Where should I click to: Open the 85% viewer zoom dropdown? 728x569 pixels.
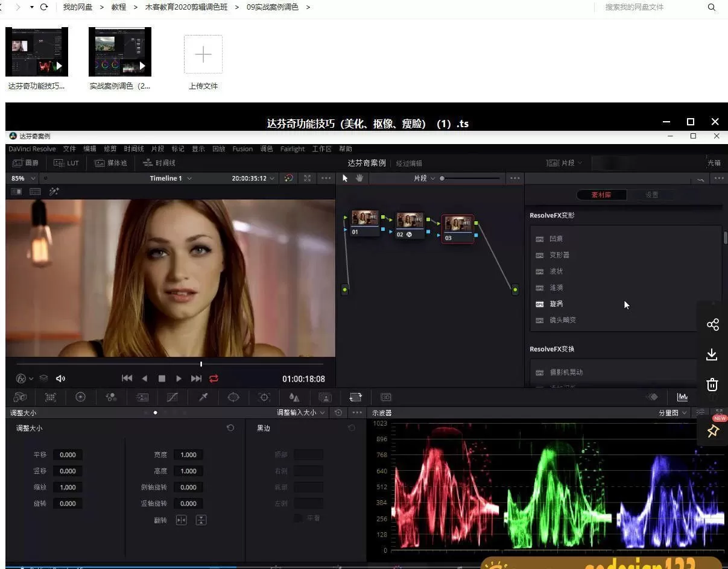point(24,178)
